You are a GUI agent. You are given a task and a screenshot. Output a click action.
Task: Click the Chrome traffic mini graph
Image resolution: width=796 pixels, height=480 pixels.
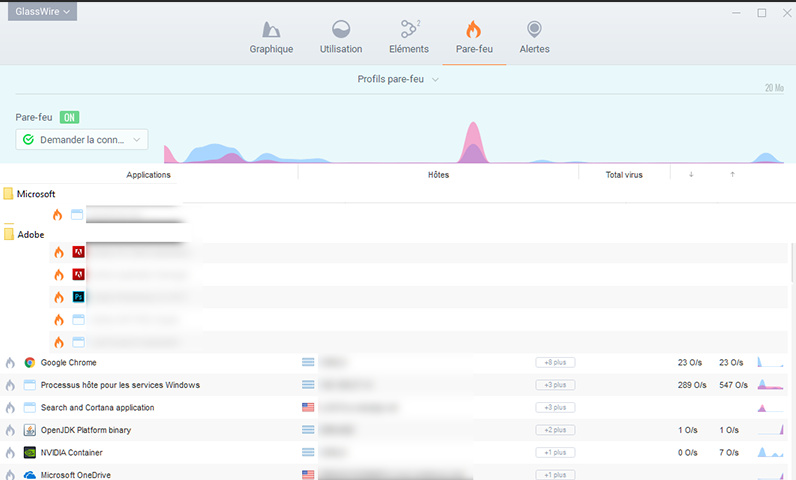(770, 362)
